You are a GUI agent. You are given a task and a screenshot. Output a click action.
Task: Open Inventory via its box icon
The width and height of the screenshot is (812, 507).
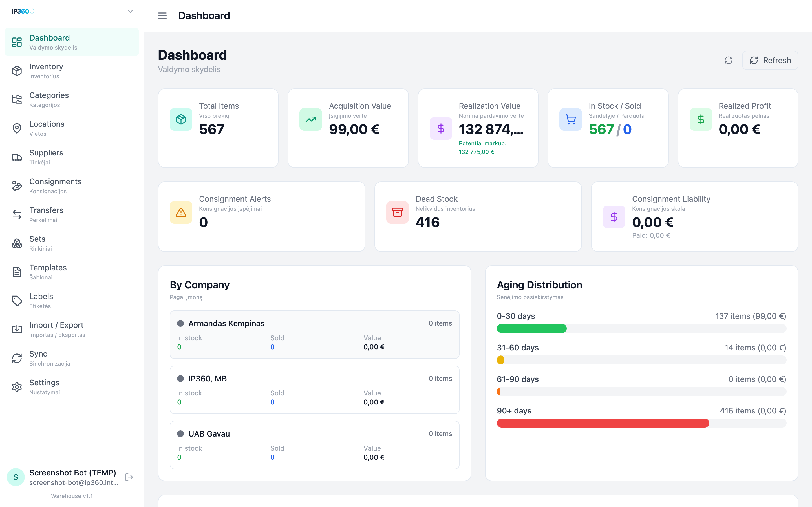(x=17, y=71)
